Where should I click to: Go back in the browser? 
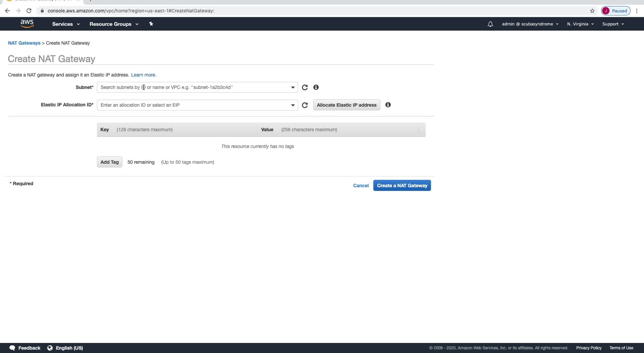[7, 11]
